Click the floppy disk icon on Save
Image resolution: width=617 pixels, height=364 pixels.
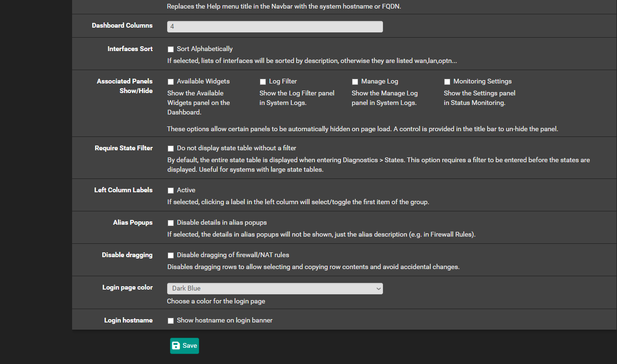(176, 346)
